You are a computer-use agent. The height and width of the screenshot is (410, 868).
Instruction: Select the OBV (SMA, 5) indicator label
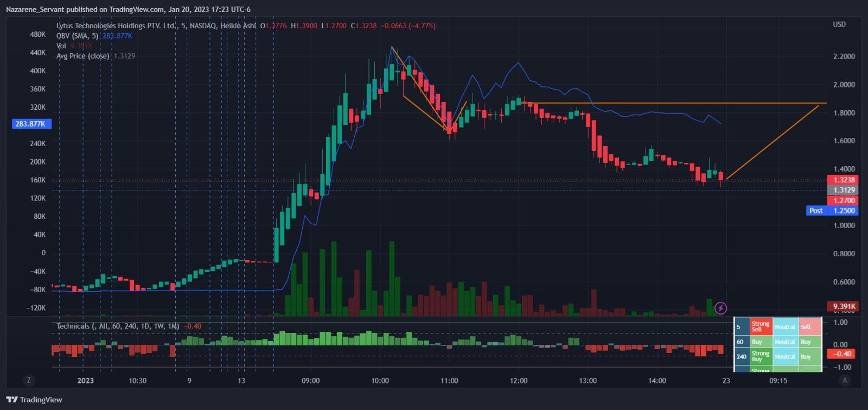[78, 36]
